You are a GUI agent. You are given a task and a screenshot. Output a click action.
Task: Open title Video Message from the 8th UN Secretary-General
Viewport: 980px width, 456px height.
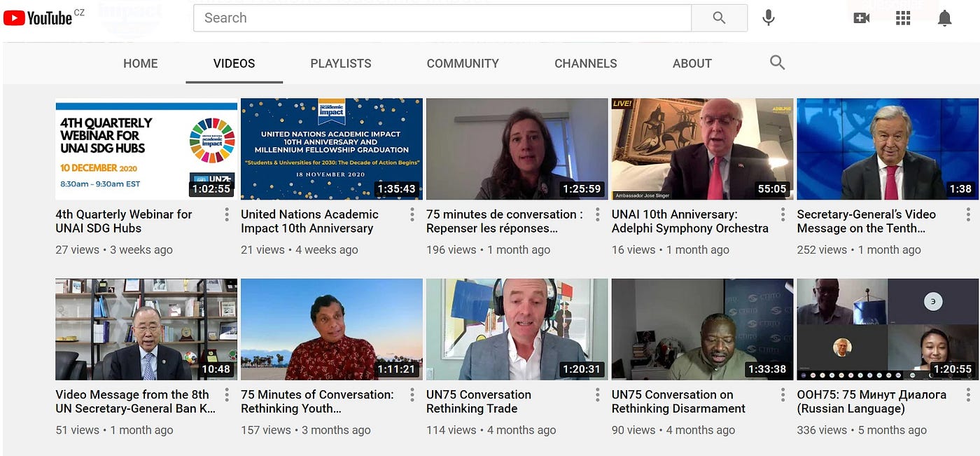click(x=136, y=402)
